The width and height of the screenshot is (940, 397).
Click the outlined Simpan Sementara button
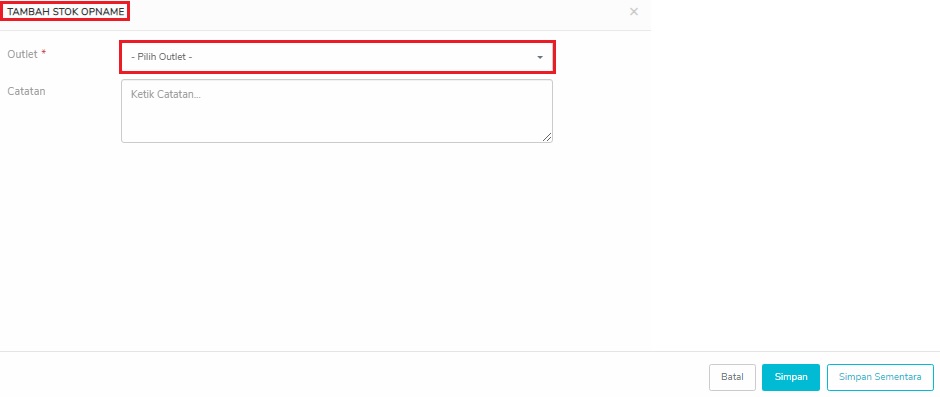coord(880,377)
